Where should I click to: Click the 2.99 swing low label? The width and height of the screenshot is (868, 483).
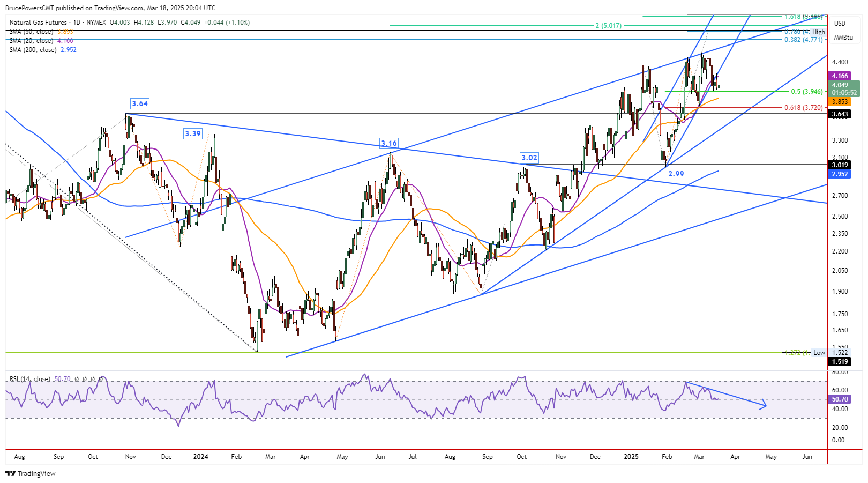676,174
